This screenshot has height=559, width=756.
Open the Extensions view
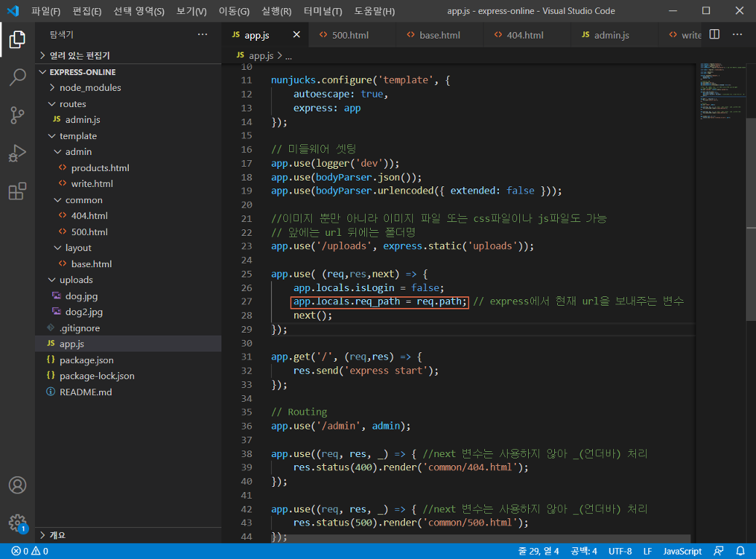coord(17,191)
